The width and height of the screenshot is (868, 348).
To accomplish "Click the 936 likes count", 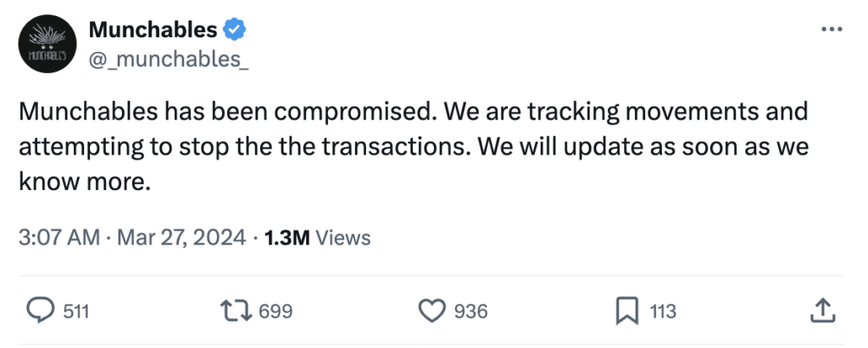I will [x=470, y=312].
